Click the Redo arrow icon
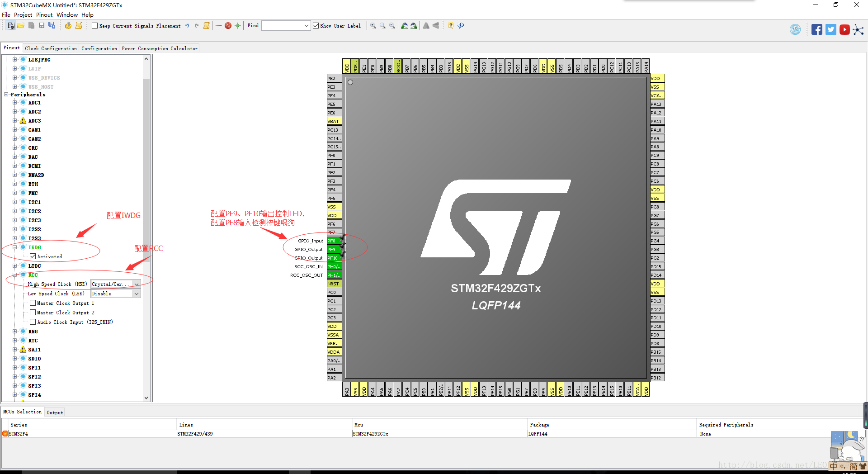 [197, 26]
